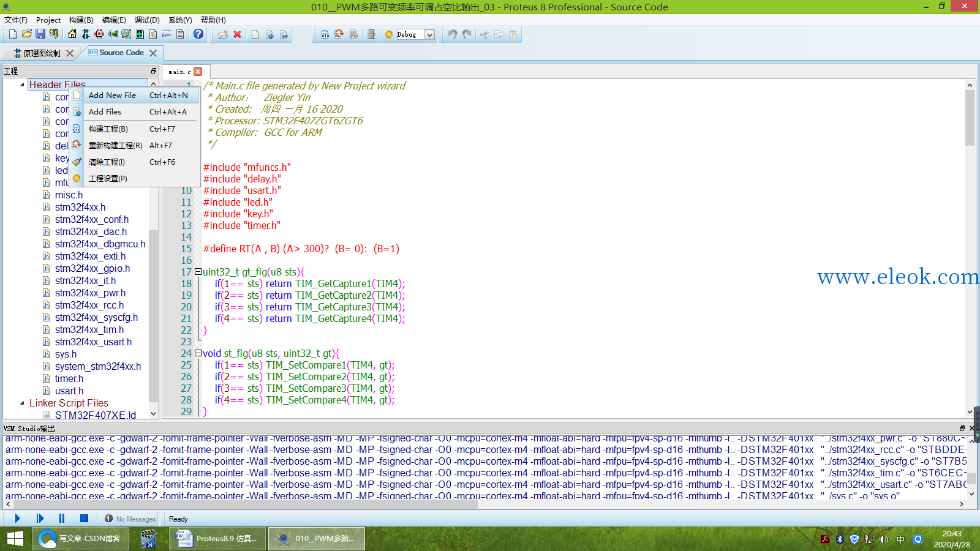This screenshot has width=980, height=551.
Task: Open the 构建(B) menu
Action: 81,20
